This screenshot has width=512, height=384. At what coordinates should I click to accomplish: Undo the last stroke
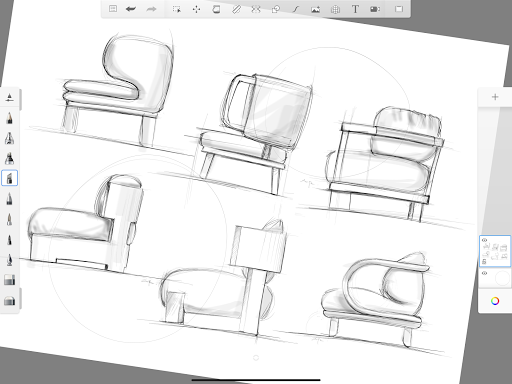[131, 9]
